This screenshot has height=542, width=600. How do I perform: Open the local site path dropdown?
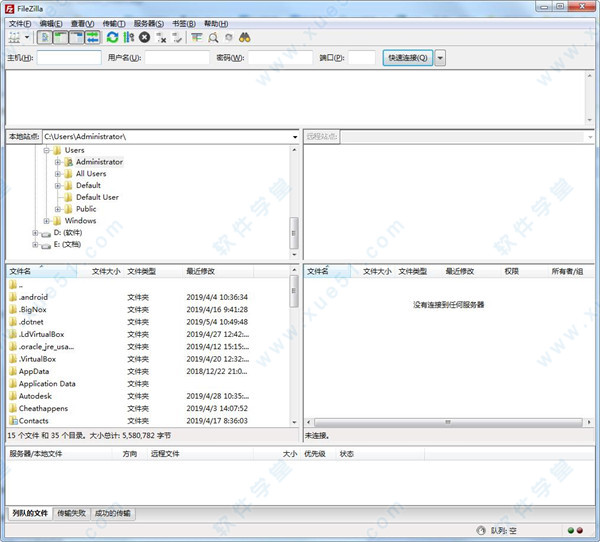tap(295, 137)
